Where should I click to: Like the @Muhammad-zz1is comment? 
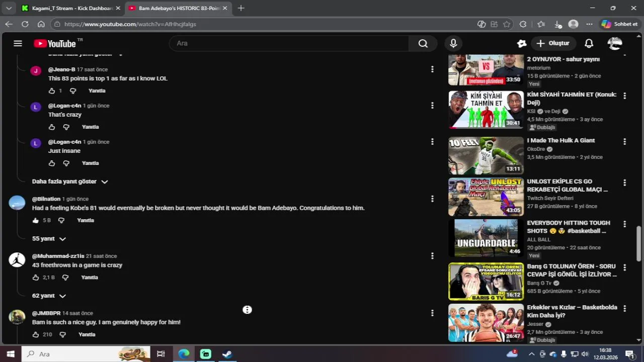(x=35, y=278)
